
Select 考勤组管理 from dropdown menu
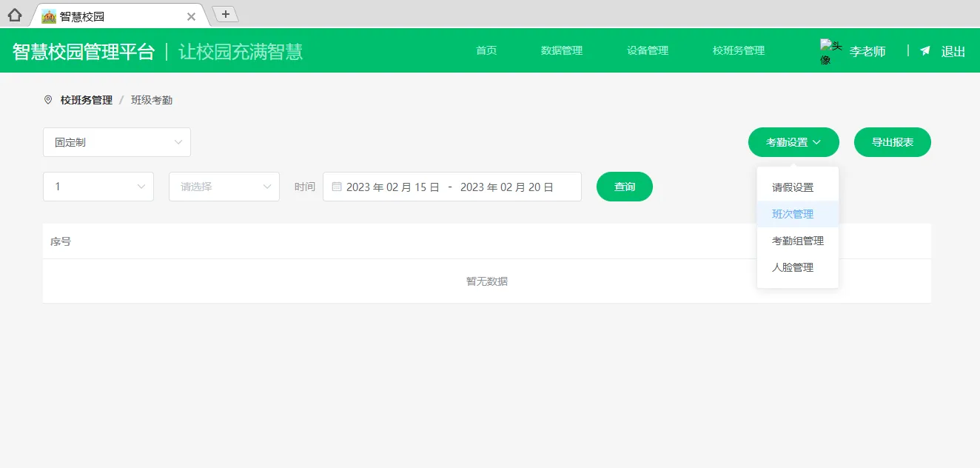click(x=798, y=241)
